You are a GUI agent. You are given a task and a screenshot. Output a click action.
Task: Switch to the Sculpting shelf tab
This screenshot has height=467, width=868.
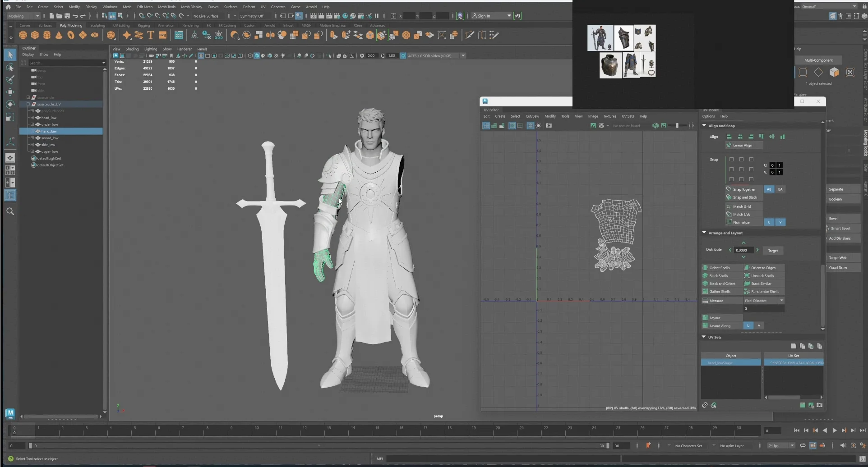point(97,25)
